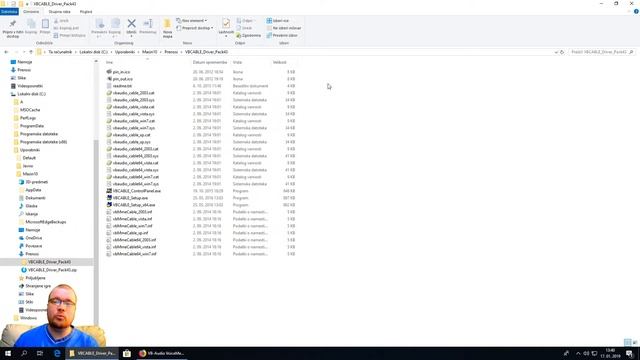Click Ne izberi ničesar in ribbon
640x360 pixels.
pyautogui.click(x=284, y=28)
